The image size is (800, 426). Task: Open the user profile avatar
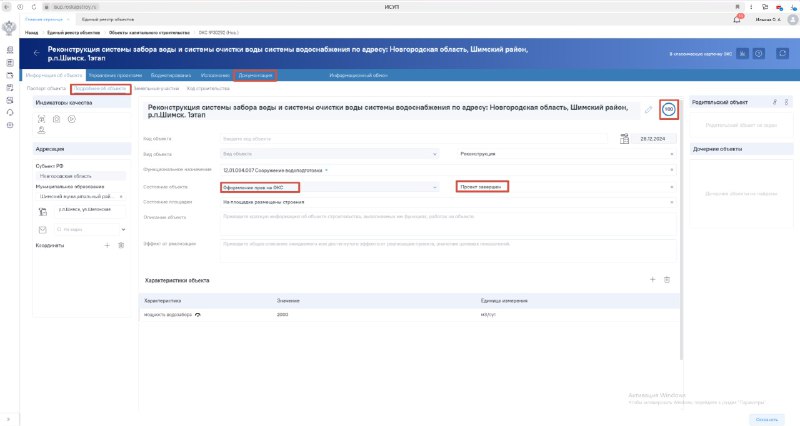792,19
